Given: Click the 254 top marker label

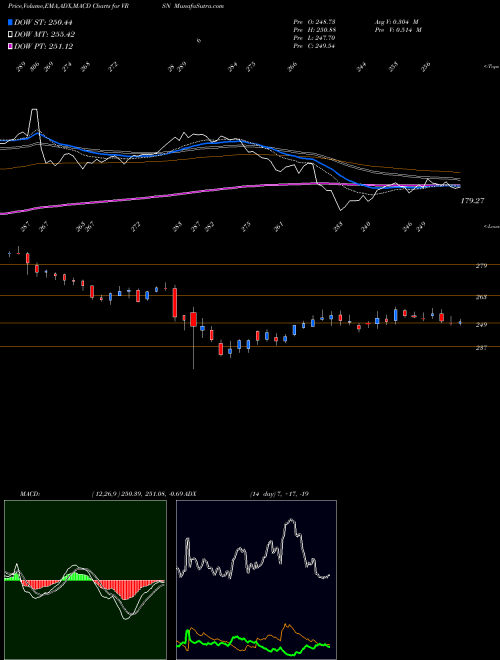Looking at the screenshot, I should (233, 67).
